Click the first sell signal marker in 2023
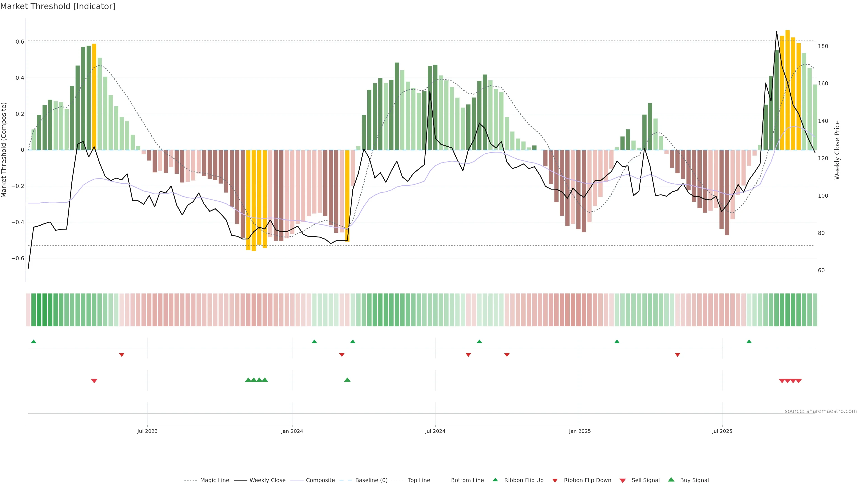The width and height of the screenshot is (868, 488). 94,381
